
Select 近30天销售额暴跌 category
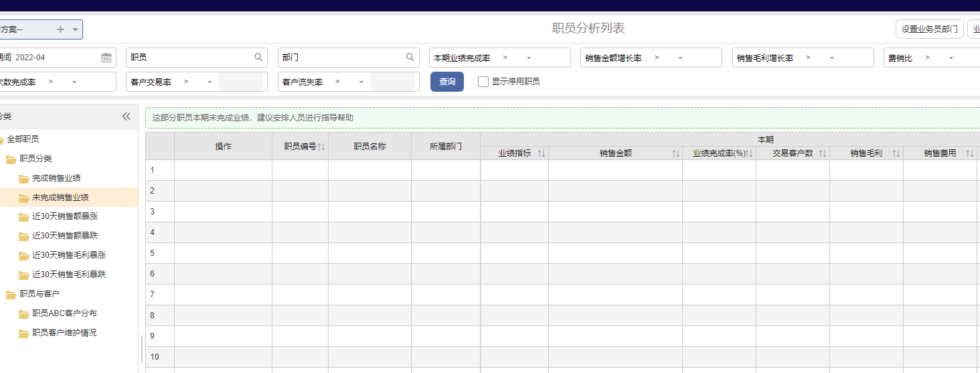point(65,236)
